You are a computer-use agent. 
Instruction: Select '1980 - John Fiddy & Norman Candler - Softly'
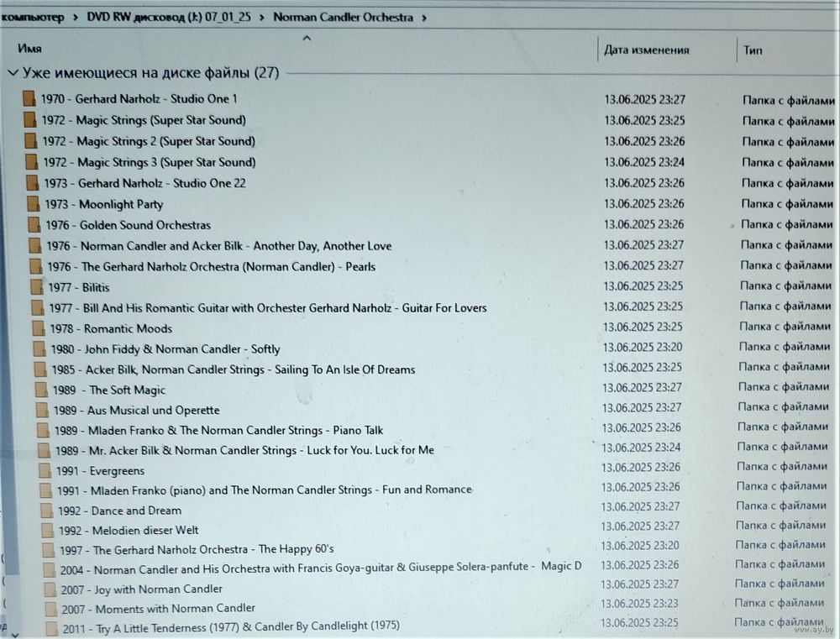tap(165, 349)
